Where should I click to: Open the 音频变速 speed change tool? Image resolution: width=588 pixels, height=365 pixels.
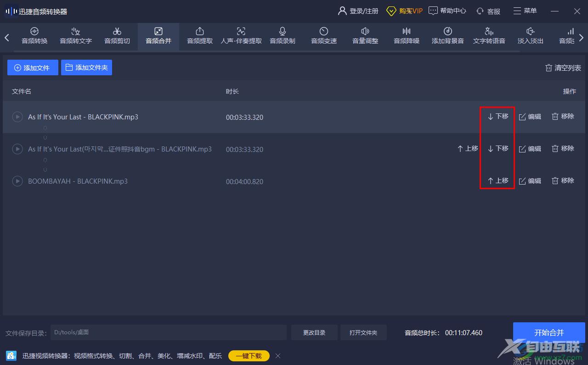point(324,36)
